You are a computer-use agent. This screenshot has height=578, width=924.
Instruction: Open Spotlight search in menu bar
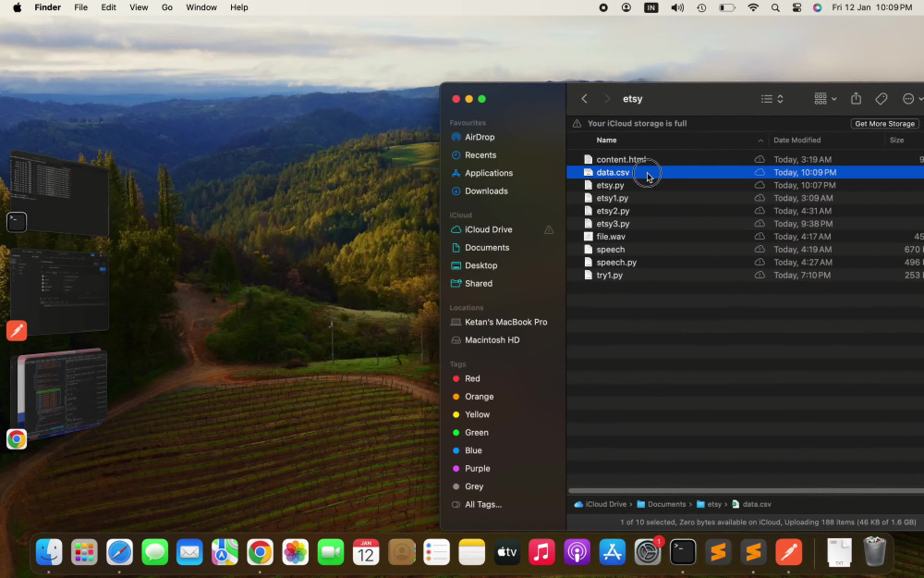point(775,7)
